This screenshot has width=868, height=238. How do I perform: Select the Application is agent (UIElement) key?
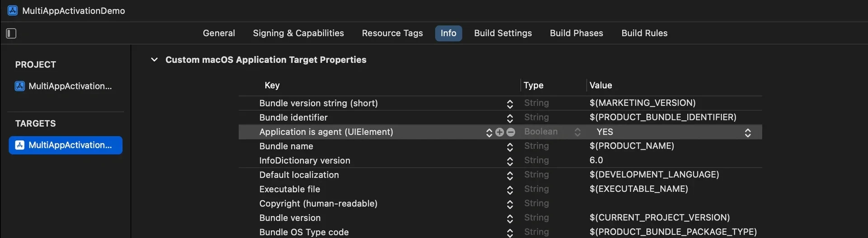tap(326, 132)
